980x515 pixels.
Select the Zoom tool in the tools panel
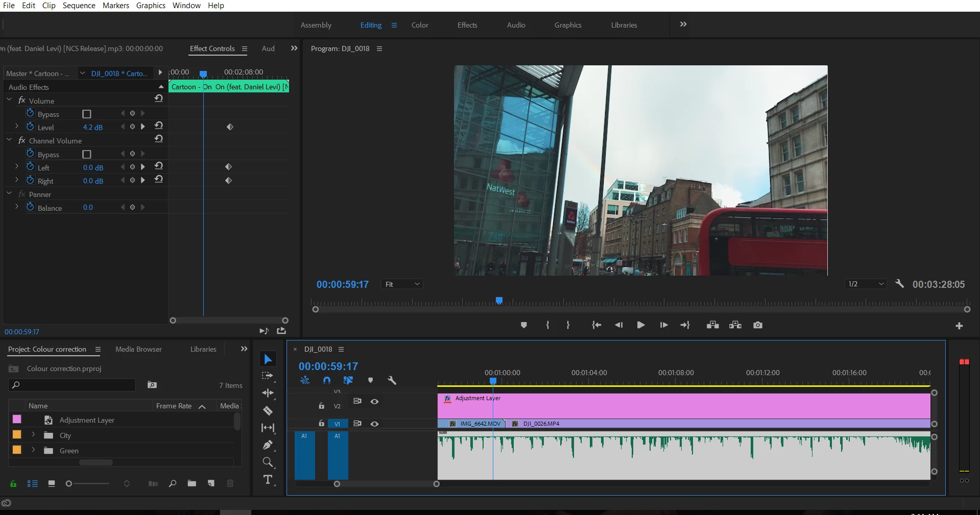[268, 462]
